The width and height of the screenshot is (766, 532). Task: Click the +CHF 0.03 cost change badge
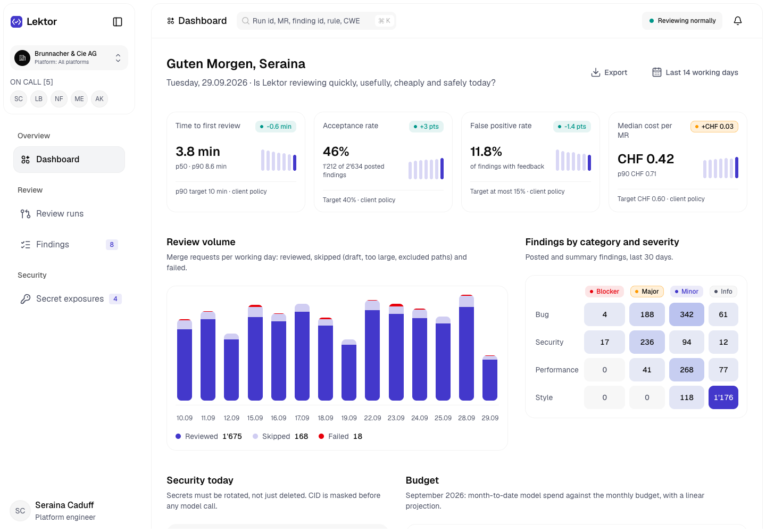(x=714, y=127)
